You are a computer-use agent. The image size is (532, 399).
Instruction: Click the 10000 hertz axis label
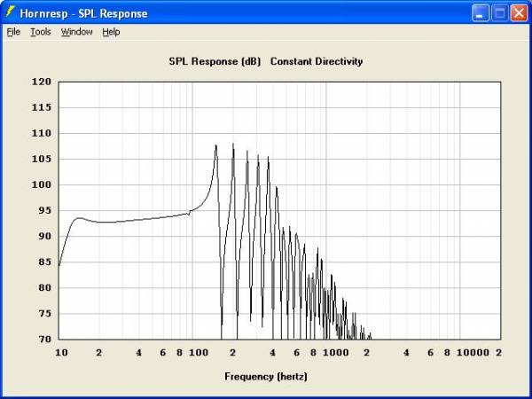click(x=473, y=353)
